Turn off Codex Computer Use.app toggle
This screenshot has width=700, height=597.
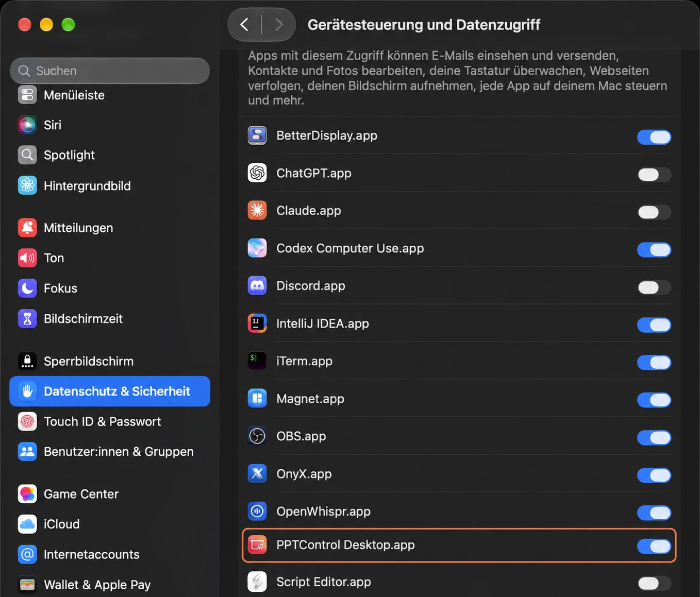click(x=654, y=250)
